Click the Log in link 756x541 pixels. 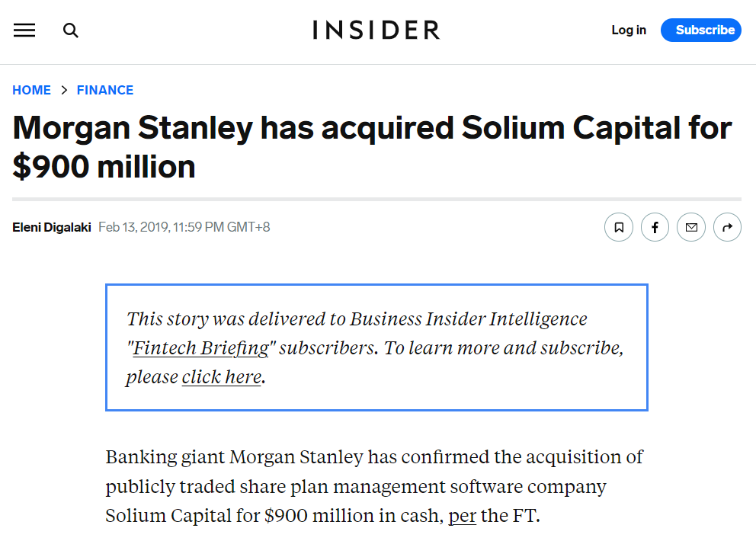[x=629, y=30]
